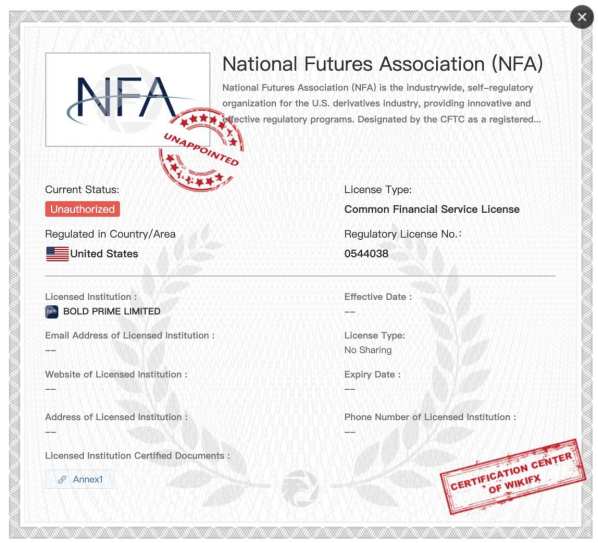
Task: Select the license number 0544038
Action: click(366, 254)
